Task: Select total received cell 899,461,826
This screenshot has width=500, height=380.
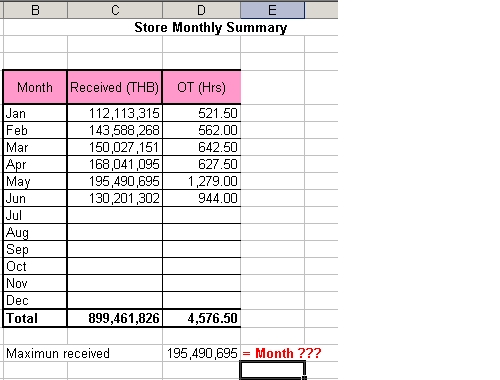Action: point(115,318)
